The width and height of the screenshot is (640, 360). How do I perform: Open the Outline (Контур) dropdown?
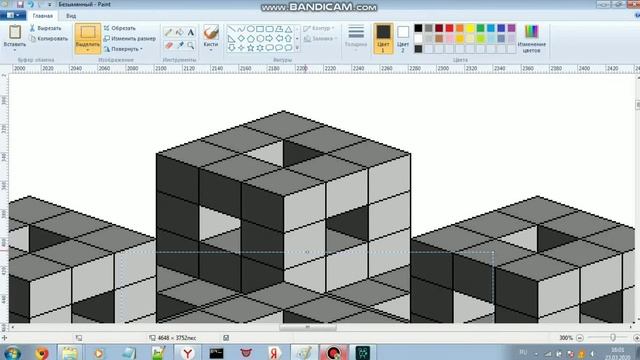click(319, 28)
